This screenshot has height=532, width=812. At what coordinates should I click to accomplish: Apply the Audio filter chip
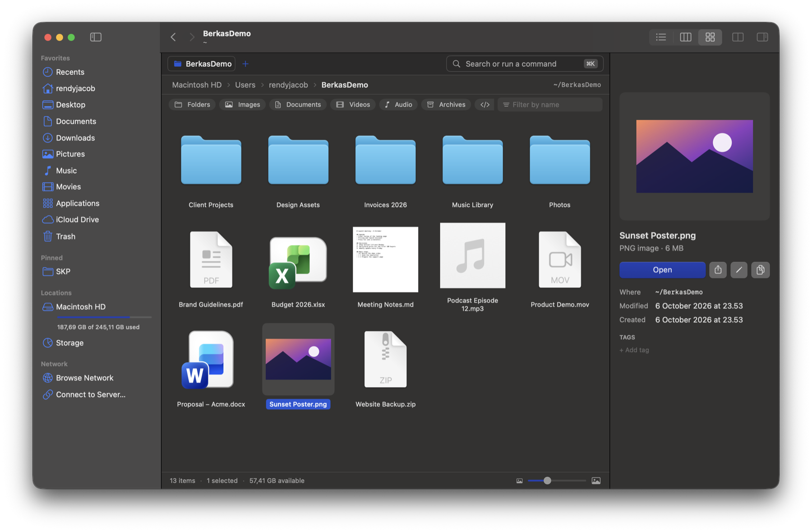pyautogui.click(x=398, y=105)
